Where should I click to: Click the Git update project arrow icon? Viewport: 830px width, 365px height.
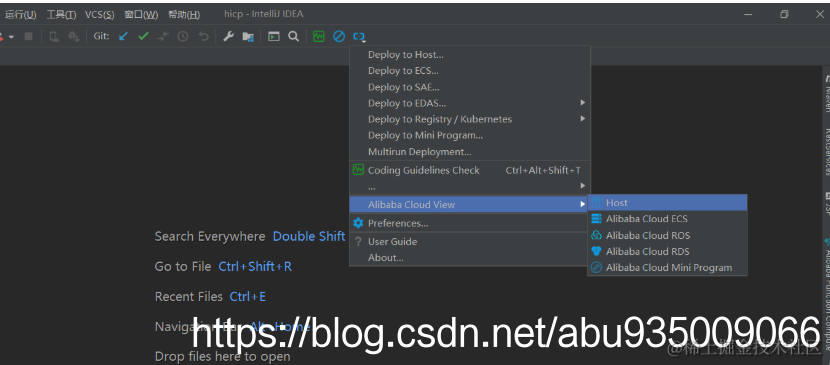(x=123, y=36)
